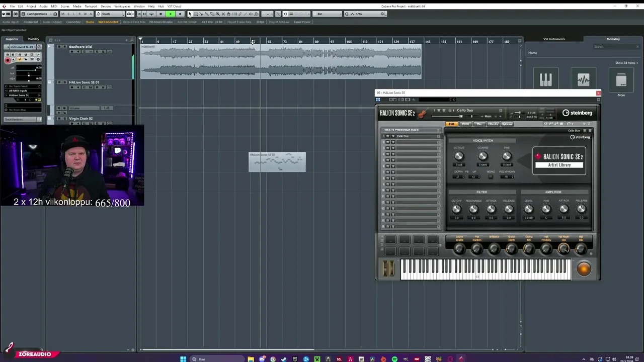Switch to the Inspector tab
This screenshot has height=362, width=644.
pos(12,39)
